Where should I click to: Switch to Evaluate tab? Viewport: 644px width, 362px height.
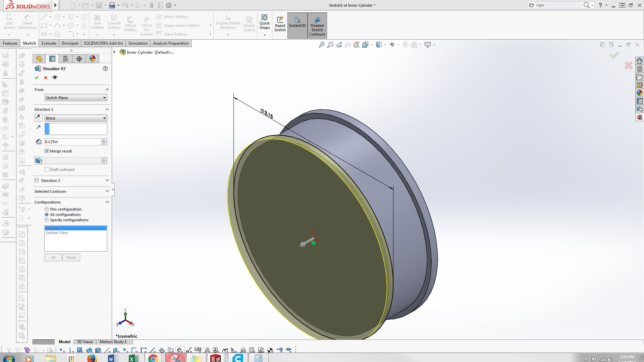(49, 43)
